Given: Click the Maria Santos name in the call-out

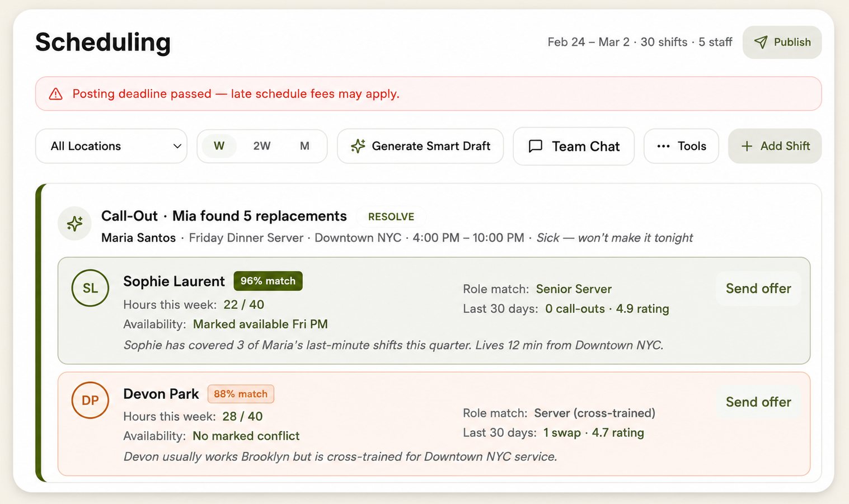Looking at the screenshot, I should [138, 238].
